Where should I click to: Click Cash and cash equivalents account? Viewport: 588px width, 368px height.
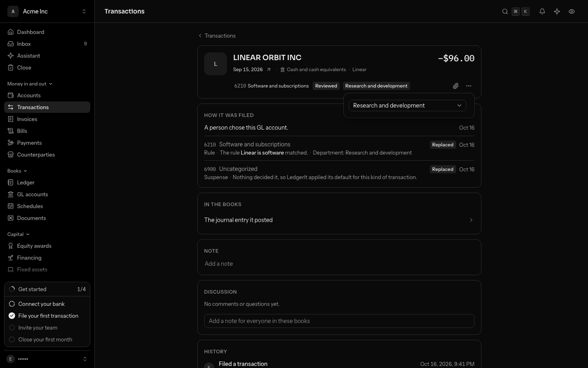point(313,70)
